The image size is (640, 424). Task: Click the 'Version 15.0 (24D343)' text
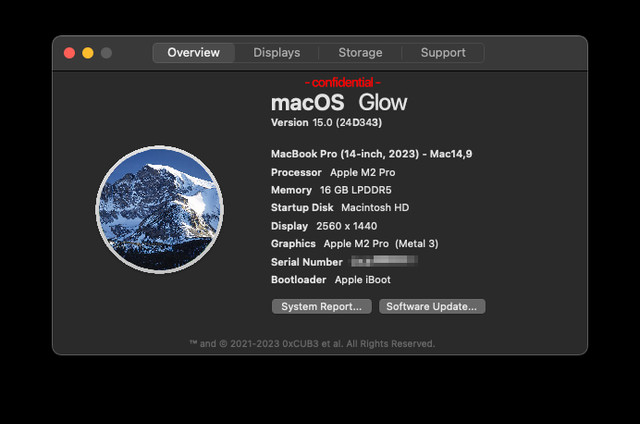[327, 122]
